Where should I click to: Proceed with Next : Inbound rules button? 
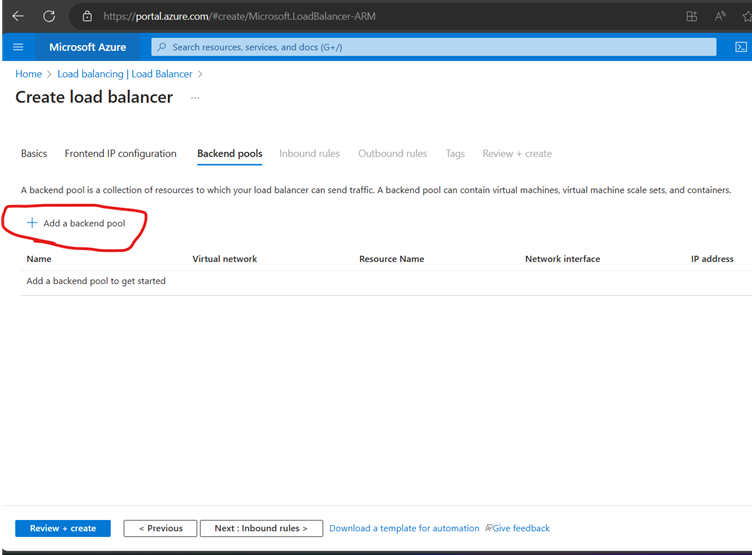(x=260, y=528)
